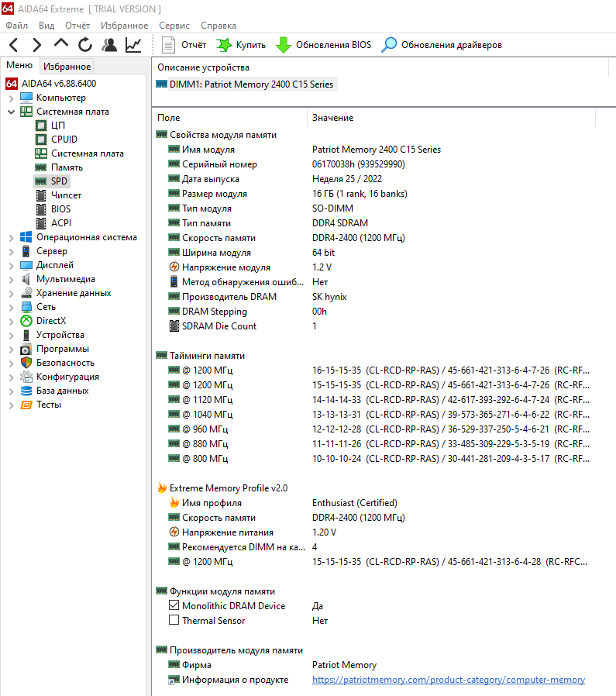616x696 pixels.
Task: Click the Тесты benchmark icon
Action: [26, 405]
